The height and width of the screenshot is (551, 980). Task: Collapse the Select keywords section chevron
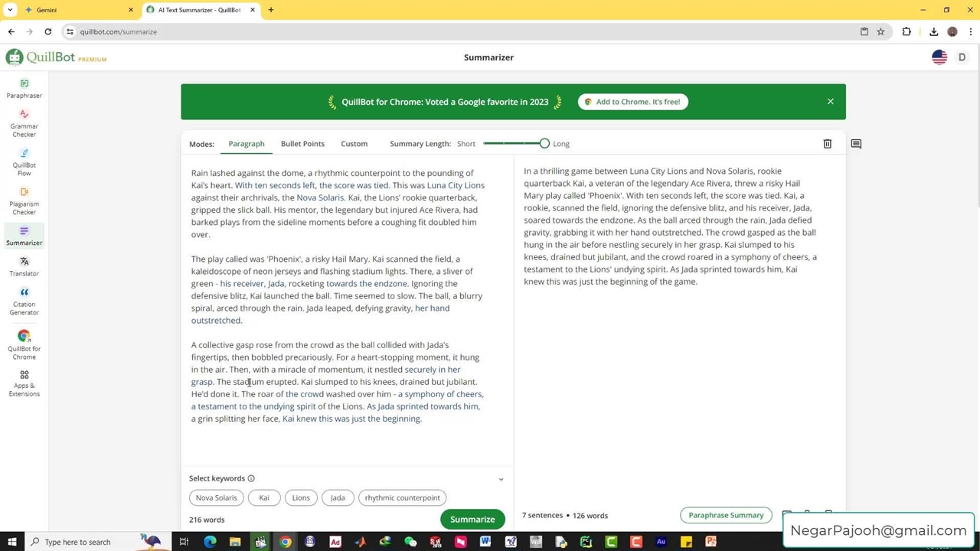(501, 479)
